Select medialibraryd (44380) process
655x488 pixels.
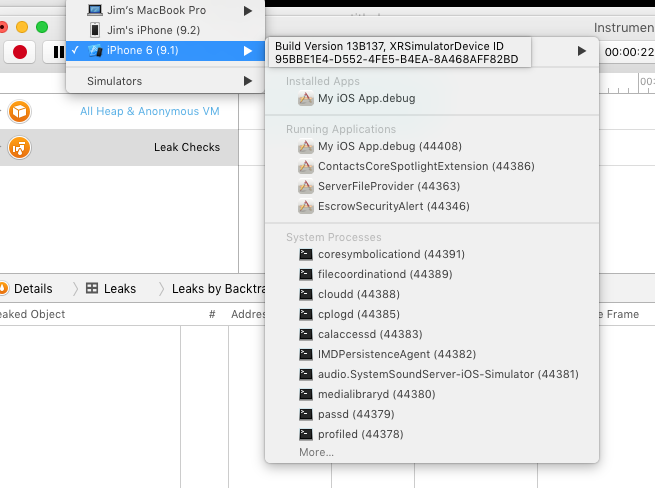[432, 394]
